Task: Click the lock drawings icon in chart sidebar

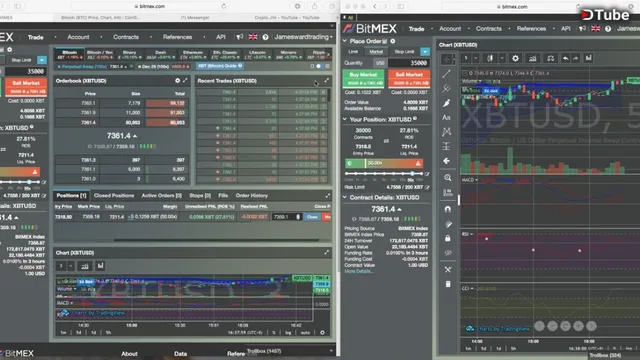Action: tap(448, 238)
